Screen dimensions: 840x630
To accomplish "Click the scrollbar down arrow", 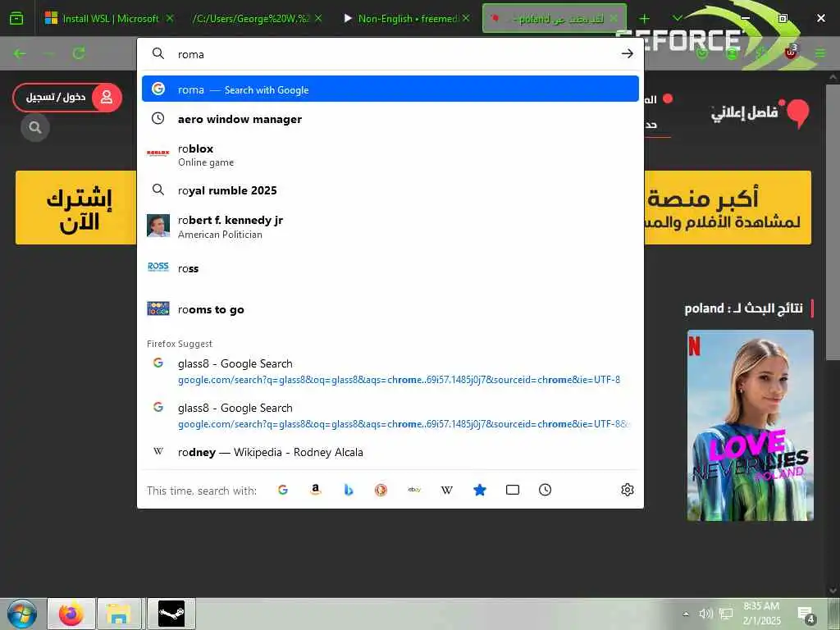I will [833, 591].
